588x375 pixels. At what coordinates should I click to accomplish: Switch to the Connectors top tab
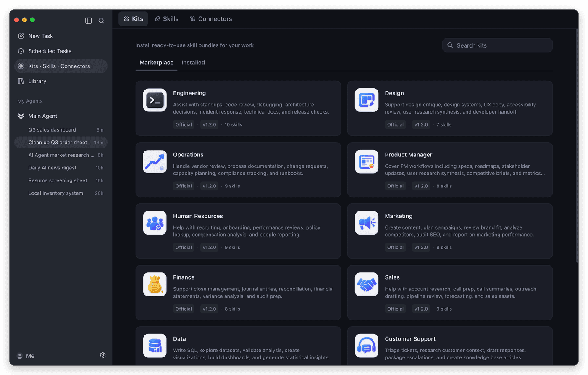coord(211,19)
